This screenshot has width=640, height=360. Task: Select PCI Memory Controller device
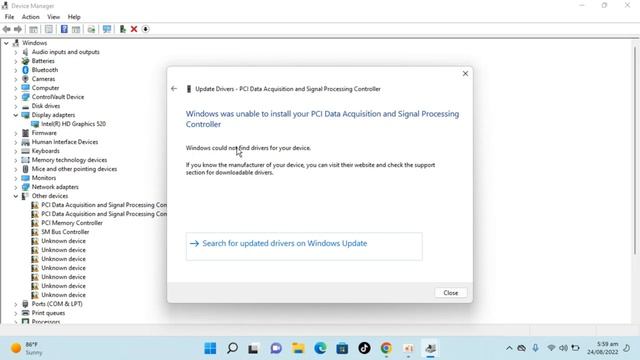point(72,223)
